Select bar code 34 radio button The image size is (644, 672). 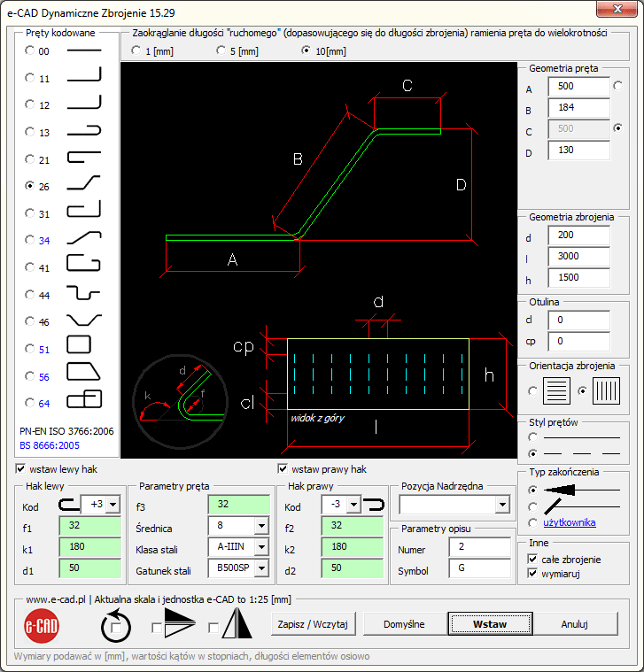pos(29,240)
